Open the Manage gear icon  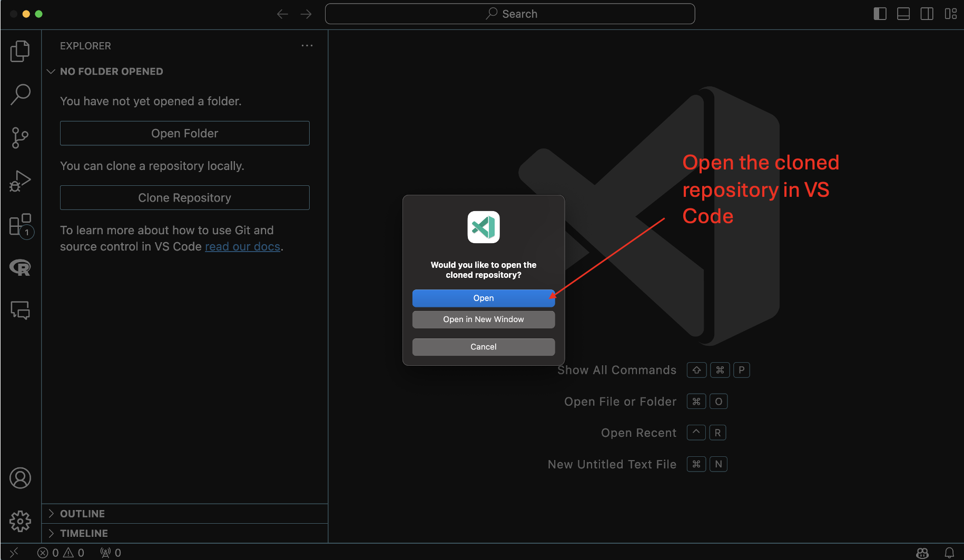[20, 521]
